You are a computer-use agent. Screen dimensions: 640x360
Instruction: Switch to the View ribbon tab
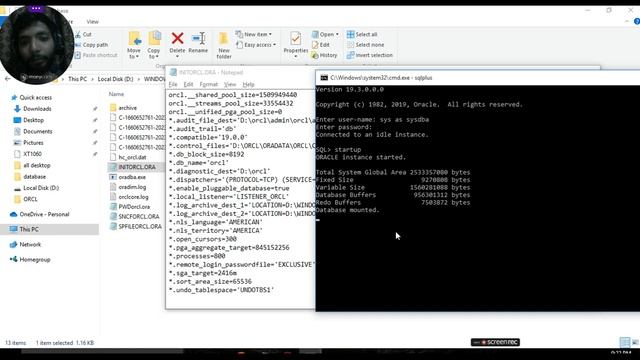tap(93, 22)
